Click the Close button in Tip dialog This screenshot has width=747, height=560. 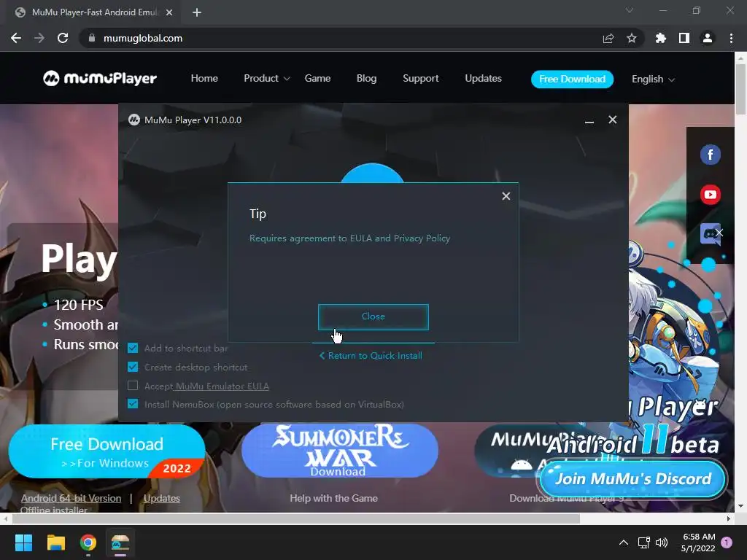(373, 316)
